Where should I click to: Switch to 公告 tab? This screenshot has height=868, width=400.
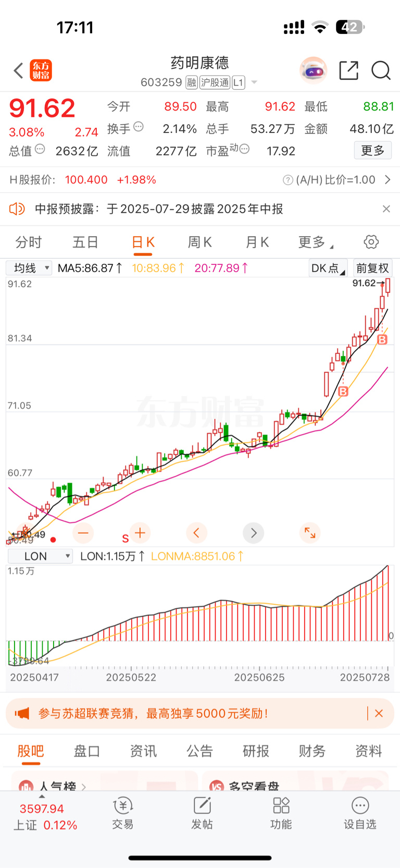200,751
